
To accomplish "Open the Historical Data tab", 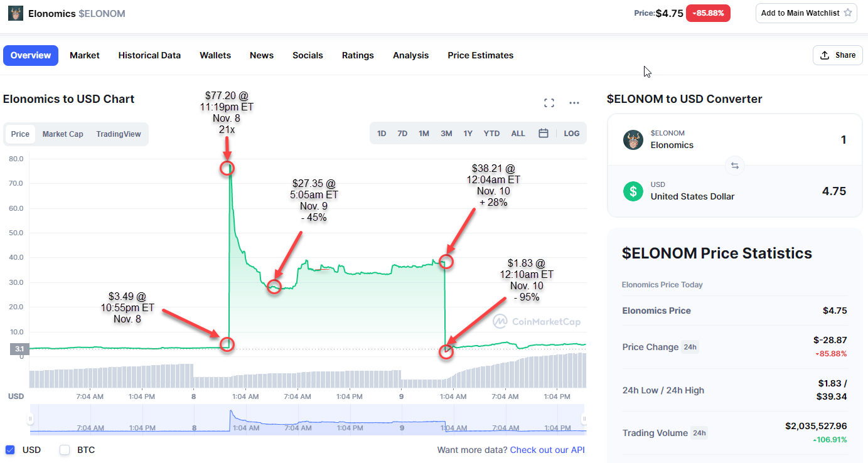I will [149, 55].
